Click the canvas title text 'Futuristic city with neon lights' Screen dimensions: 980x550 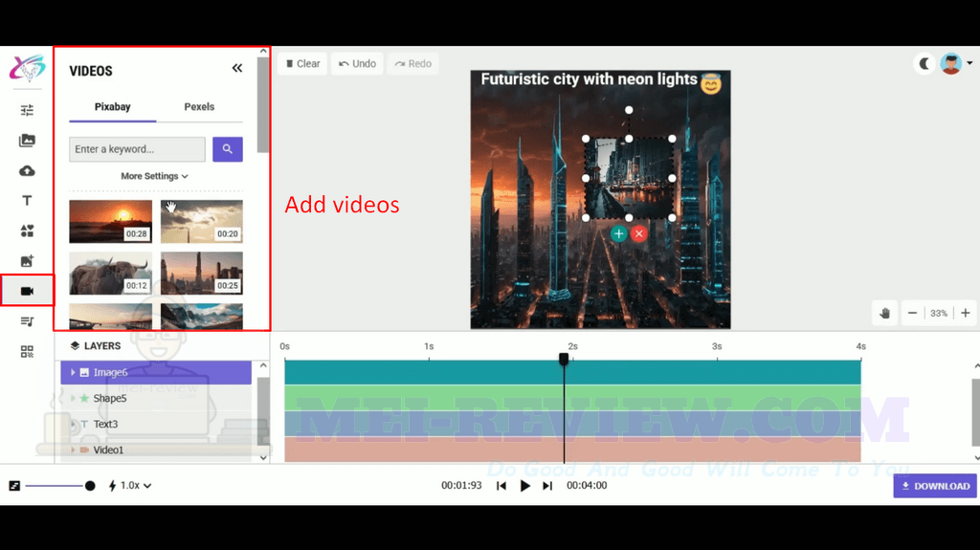point(589,79)
